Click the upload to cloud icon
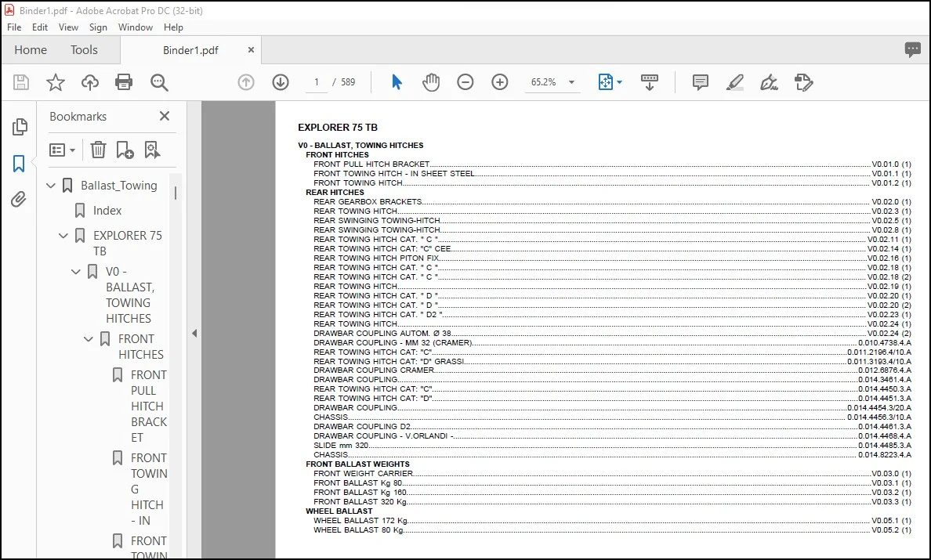Viewport: 931px width, 560px height. pyautogui.click(x=89, y=82)
